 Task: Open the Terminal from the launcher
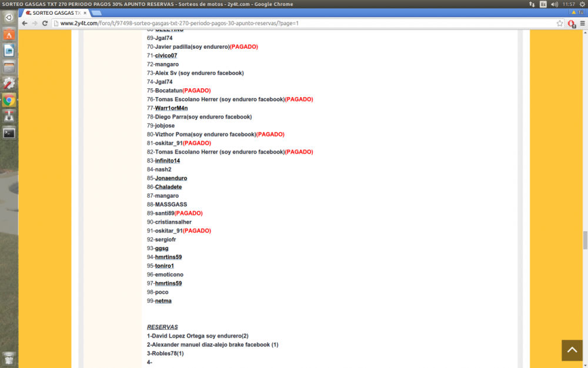click(9, 133)
